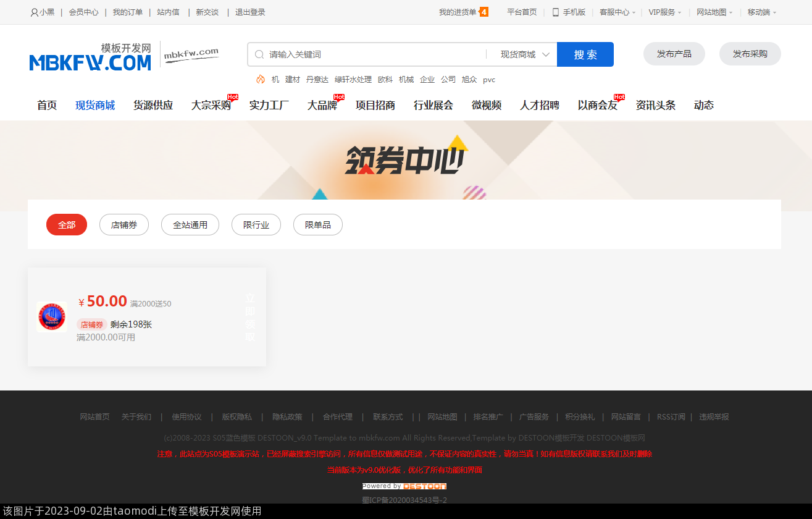Expand the VIP服务 dropdown menu
Screen dimensions: 812x519
point(664,12)
